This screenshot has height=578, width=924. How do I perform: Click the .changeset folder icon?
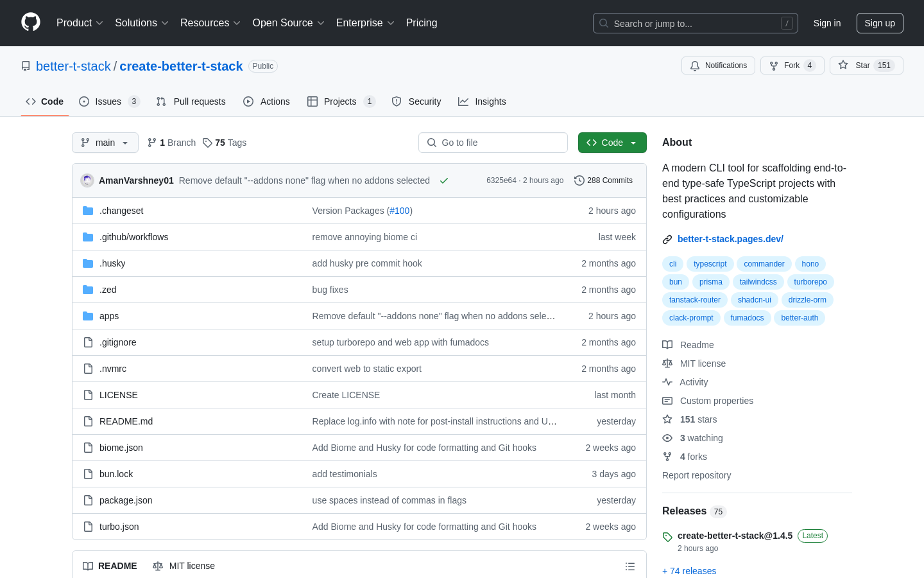pos(88,211)
